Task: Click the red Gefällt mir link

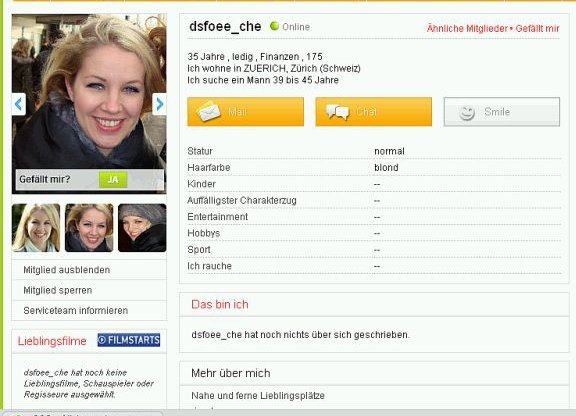Action: click(x=537, y=28)
